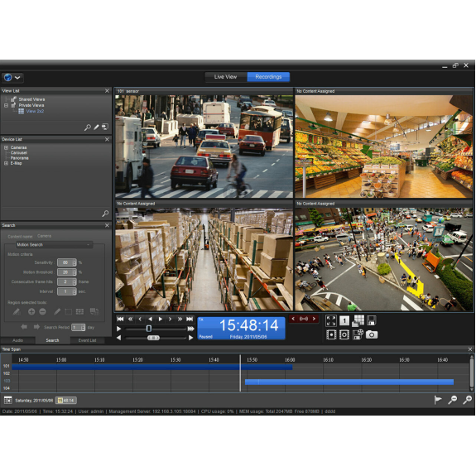Click the zoom-in magnifier on timeline
476x476 pixels.
467,400
